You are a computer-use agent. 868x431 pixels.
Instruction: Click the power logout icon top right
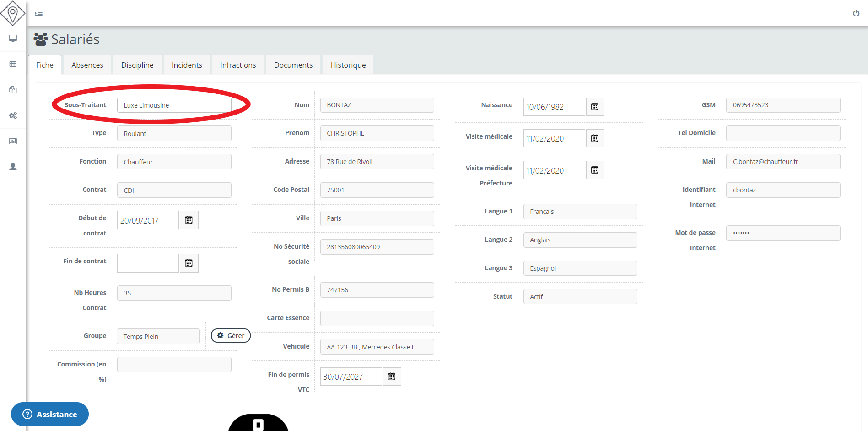[856, 13]
